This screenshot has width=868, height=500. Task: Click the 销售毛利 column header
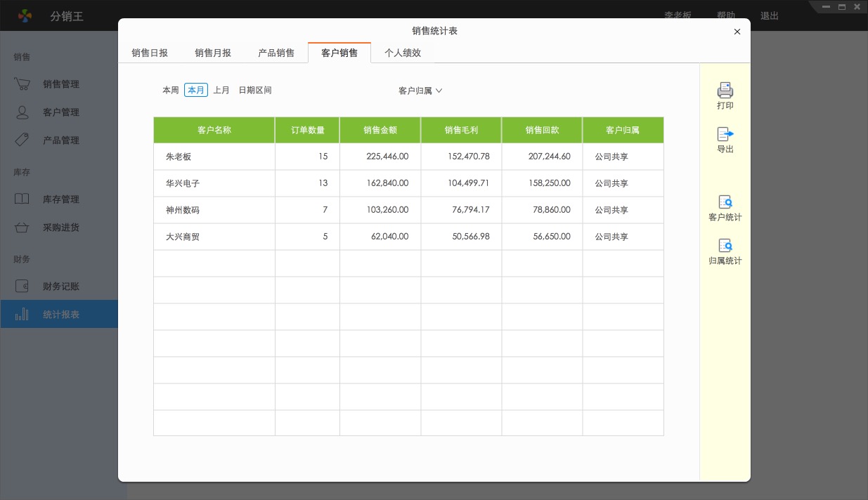tap(461, 130)
